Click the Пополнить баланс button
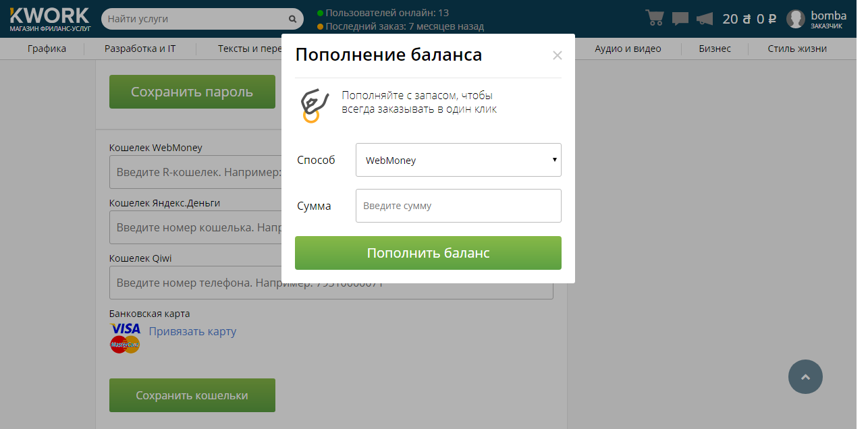 [x=428, y=253]
